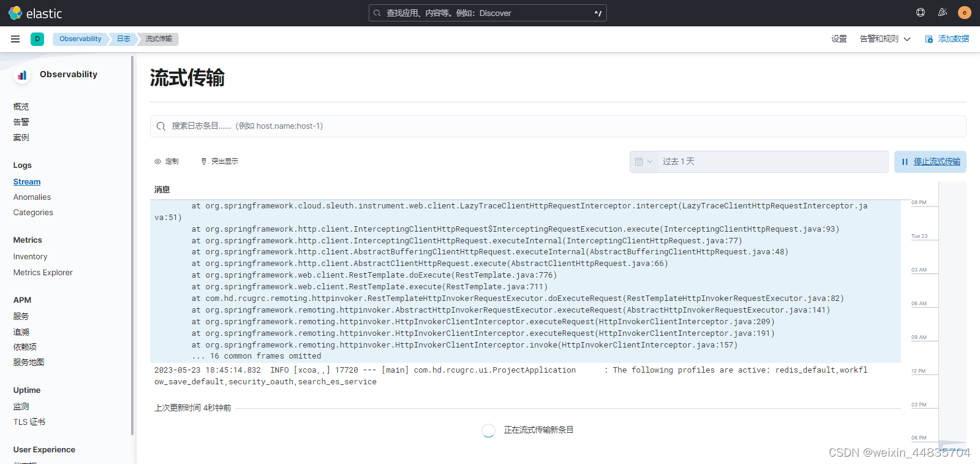Stop streaming with 停止流式传输 button
The width and height of the screenshot is (980, 464).
pos(930,162)
